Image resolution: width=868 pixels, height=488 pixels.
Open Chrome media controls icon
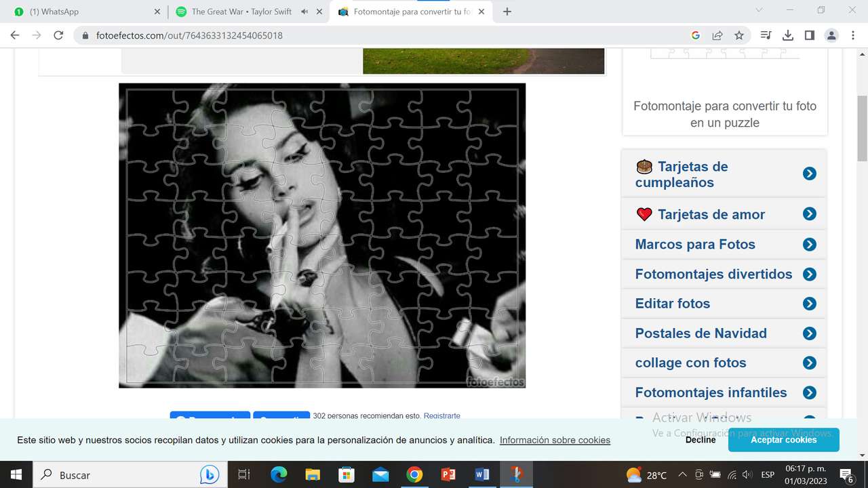pyautogui.click(x=766, y=35)
